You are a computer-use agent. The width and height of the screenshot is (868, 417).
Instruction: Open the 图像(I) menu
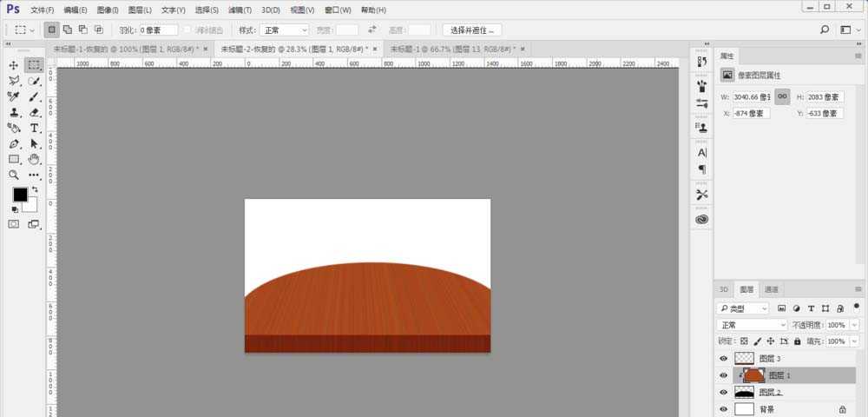(108, 10)
